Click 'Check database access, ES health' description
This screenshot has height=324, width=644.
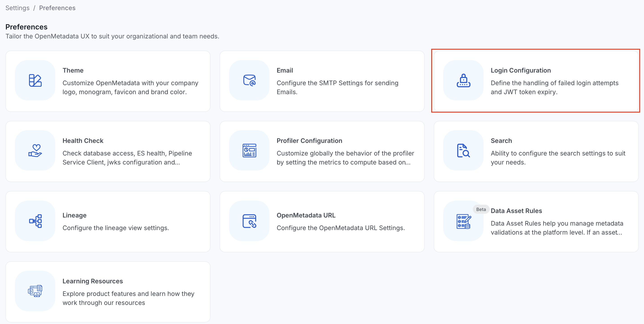127,158
